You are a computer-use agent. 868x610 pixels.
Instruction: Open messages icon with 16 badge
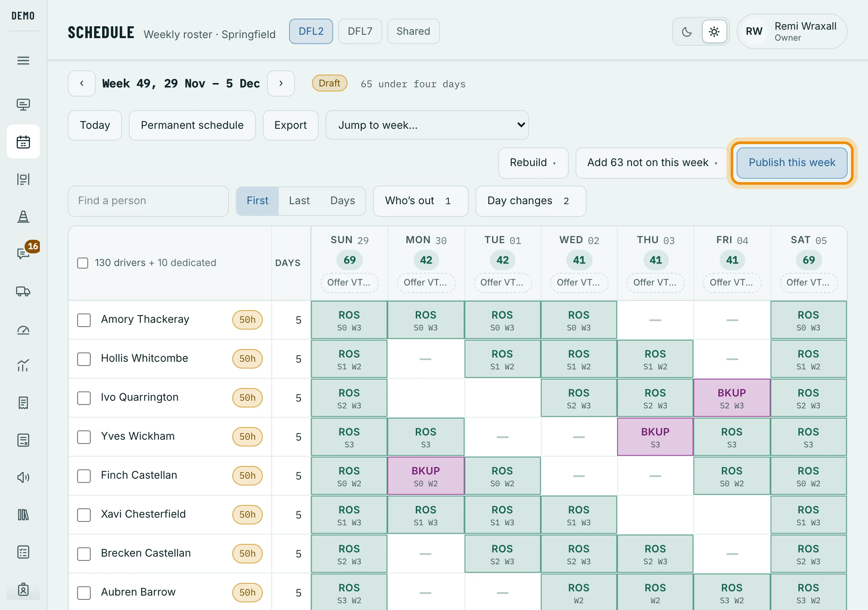click(x=23, y=254)
